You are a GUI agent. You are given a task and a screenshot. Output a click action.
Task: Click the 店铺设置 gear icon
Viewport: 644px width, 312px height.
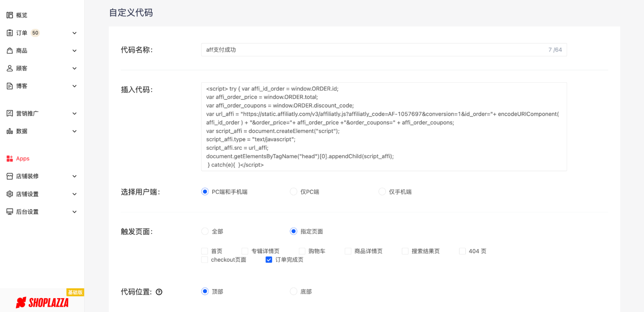(x=10, y=194)
